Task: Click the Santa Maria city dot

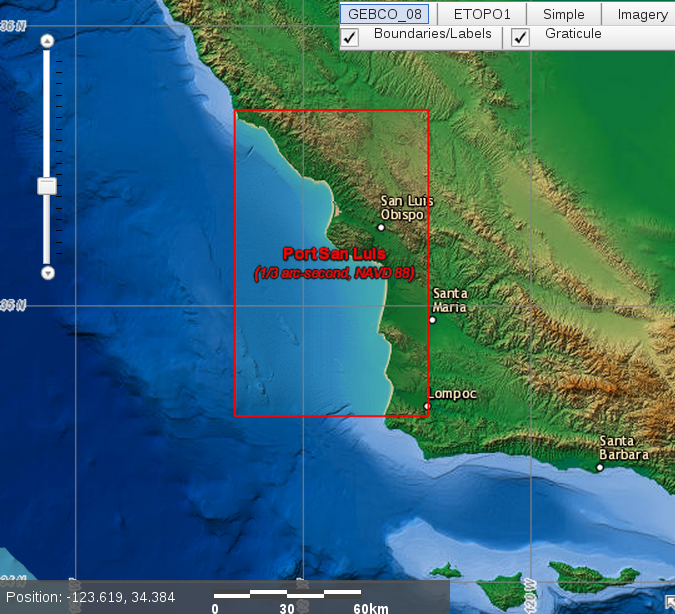Action: [x=433, y=320]
